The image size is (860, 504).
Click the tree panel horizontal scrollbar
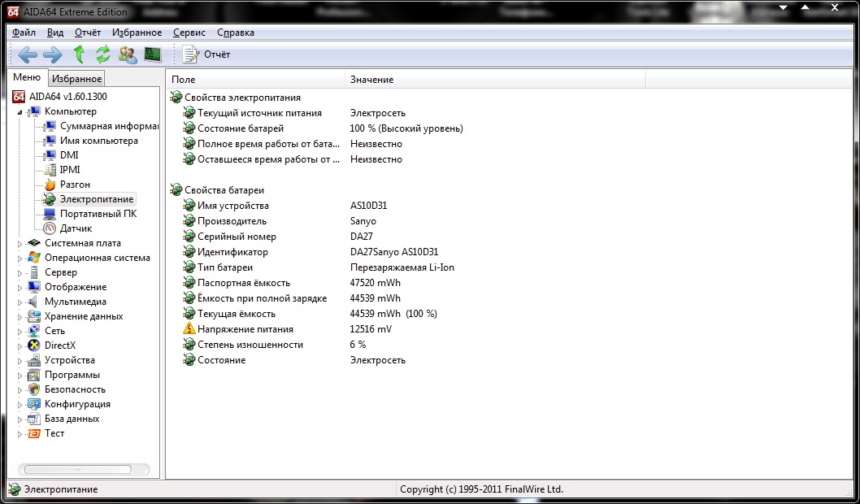coord(85,469)
